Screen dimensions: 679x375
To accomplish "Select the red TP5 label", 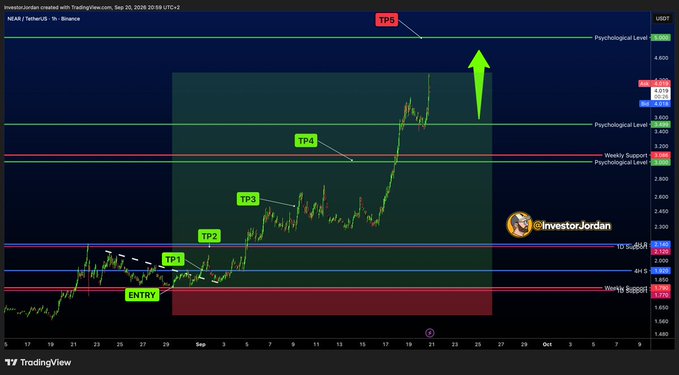I will point(386,20).
